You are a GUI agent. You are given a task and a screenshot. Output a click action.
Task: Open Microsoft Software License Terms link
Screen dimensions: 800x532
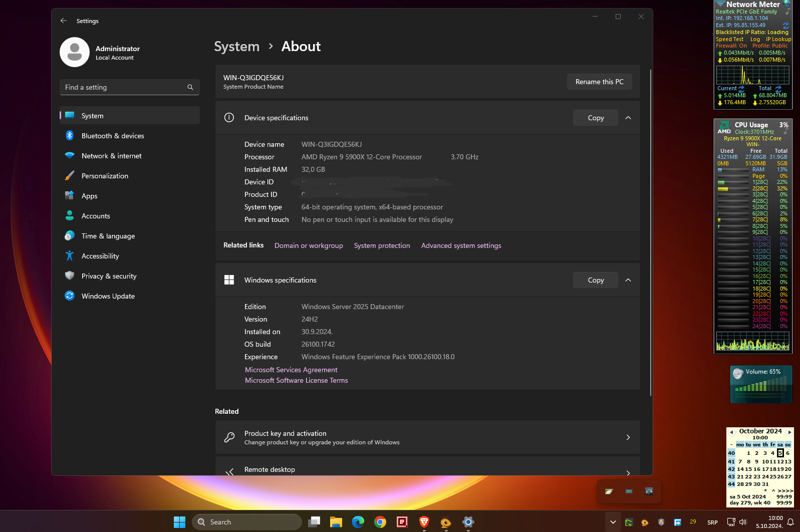pyautogui.click(x=296, y=380)
